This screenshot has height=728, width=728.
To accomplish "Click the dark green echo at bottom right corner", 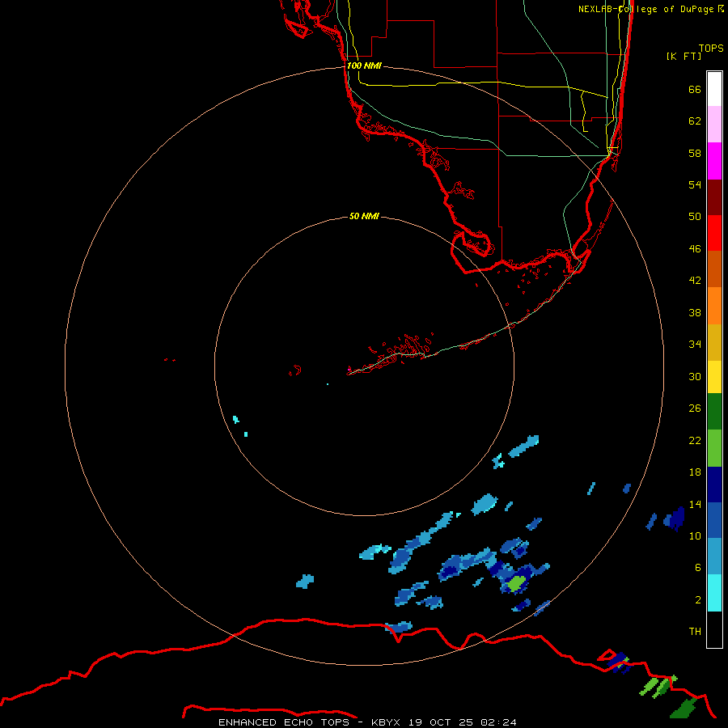I will 684,709.
